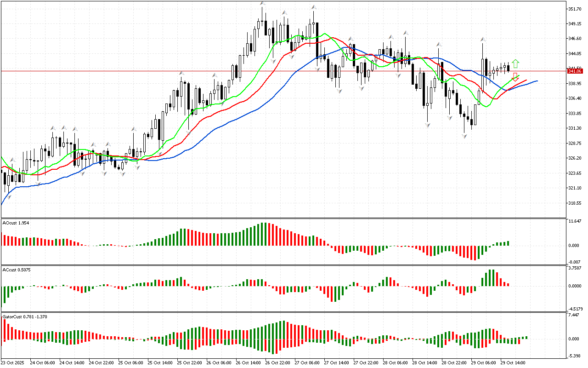Select up fractal above 29 Oct spike candle
The image size is (588, 368).
coord(483,39)
